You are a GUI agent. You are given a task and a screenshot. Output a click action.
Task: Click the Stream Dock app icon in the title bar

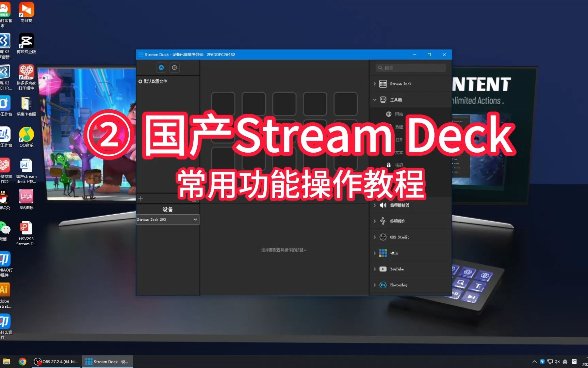(x=141, y=55)
